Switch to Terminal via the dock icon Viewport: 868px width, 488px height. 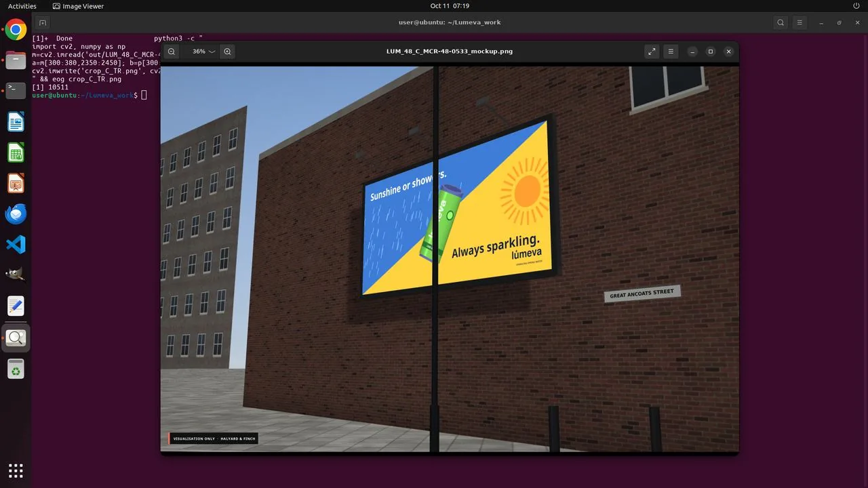click(x=16, y=91)
